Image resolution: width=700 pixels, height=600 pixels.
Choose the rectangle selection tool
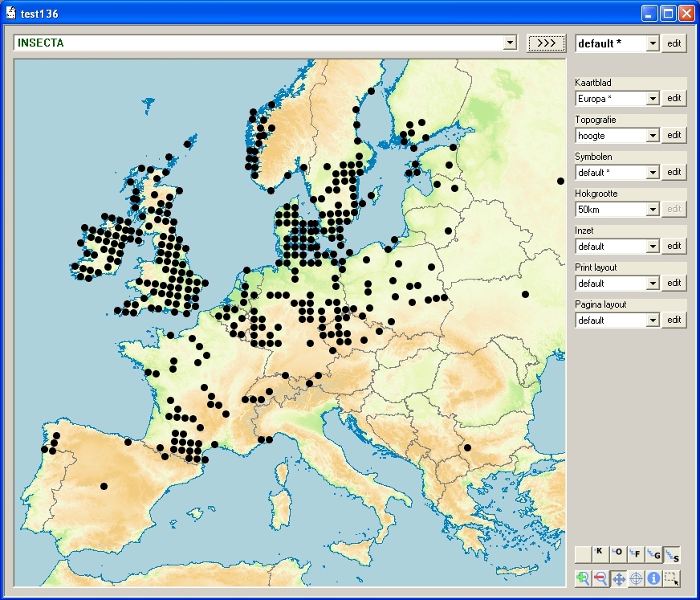[x=672, y=578]
